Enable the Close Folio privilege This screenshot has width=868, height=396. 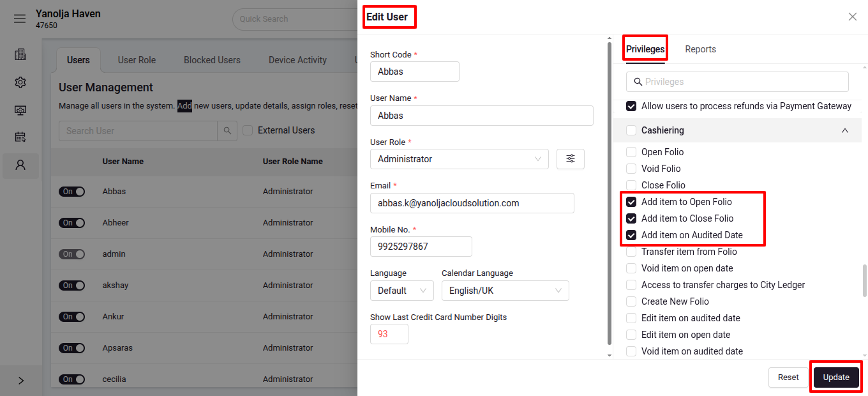pos(631,185)
